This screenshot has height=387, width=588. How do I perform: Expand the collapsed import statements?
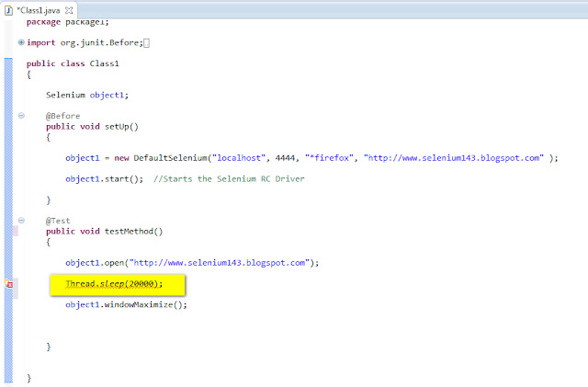click(x=21, y=42)
